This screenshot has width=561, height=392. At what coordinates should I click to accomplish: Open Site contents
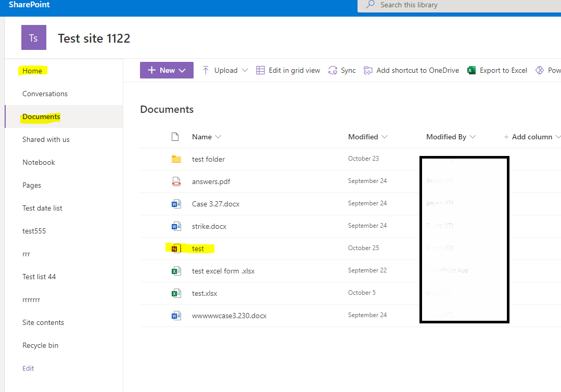pyautogui.click(x=43, y=322)
